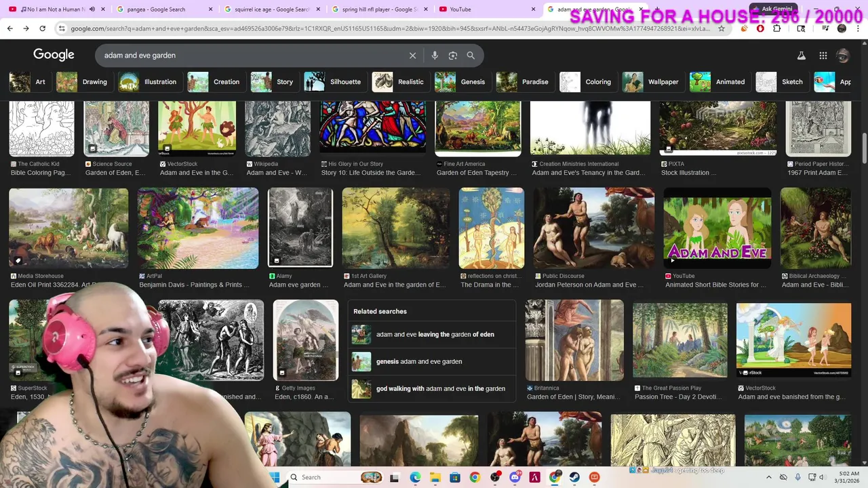
Task: Open Discord from the taskbar
Action: point(515,477)
